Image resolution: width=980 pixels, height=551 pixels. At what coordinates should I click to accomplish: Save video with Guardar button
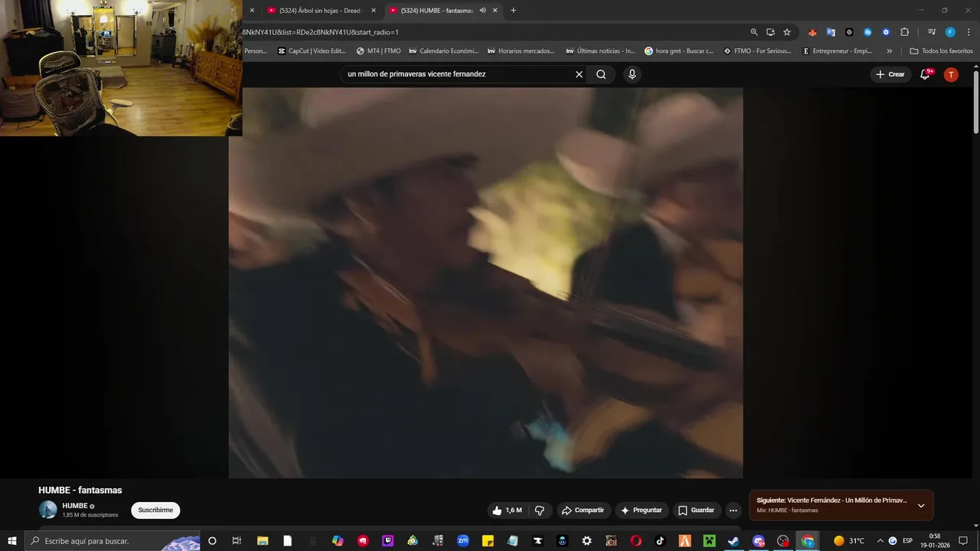coord(696,510)
